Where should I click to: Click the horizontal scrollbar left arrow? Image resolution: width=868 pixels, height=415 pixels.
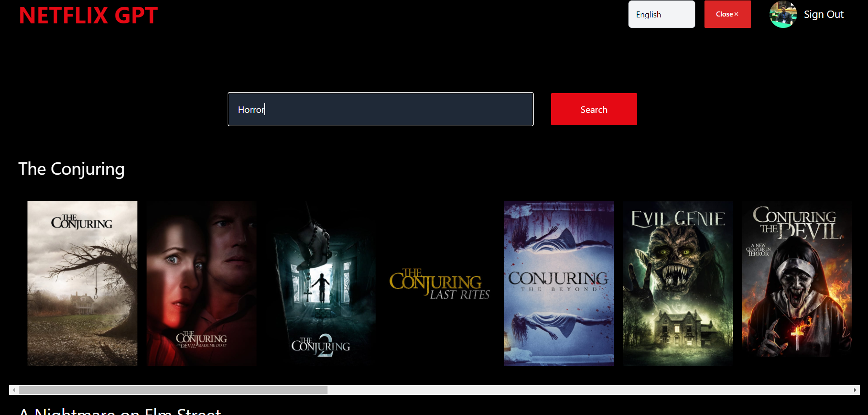tap(14, 390)
